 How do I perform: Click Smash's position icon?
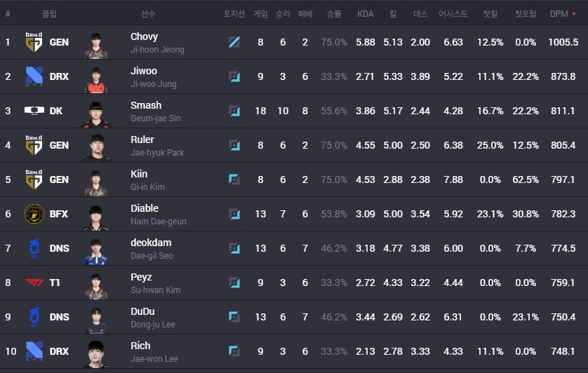tap(234, 111)
